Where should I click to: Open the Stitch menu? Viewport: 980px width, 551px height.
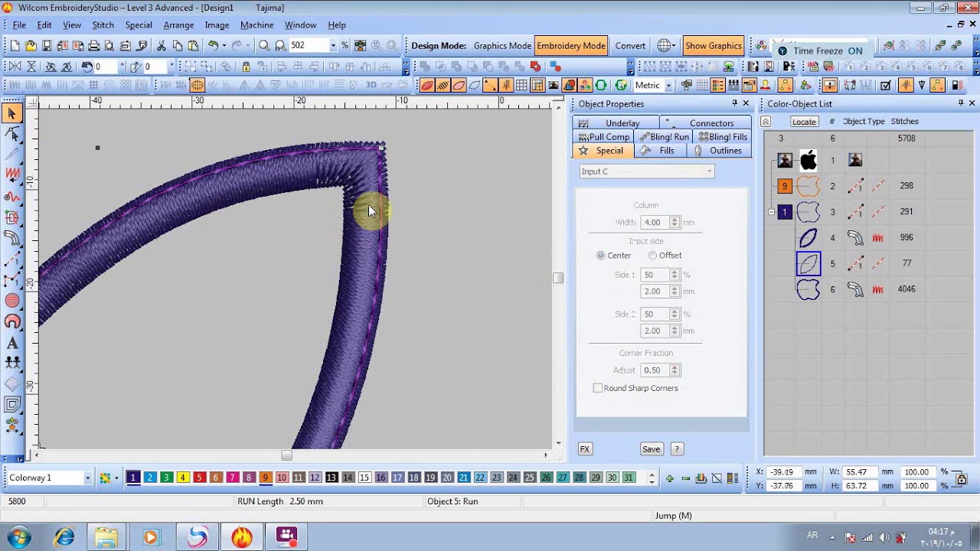pyautogui.click(x=103, y=25)
